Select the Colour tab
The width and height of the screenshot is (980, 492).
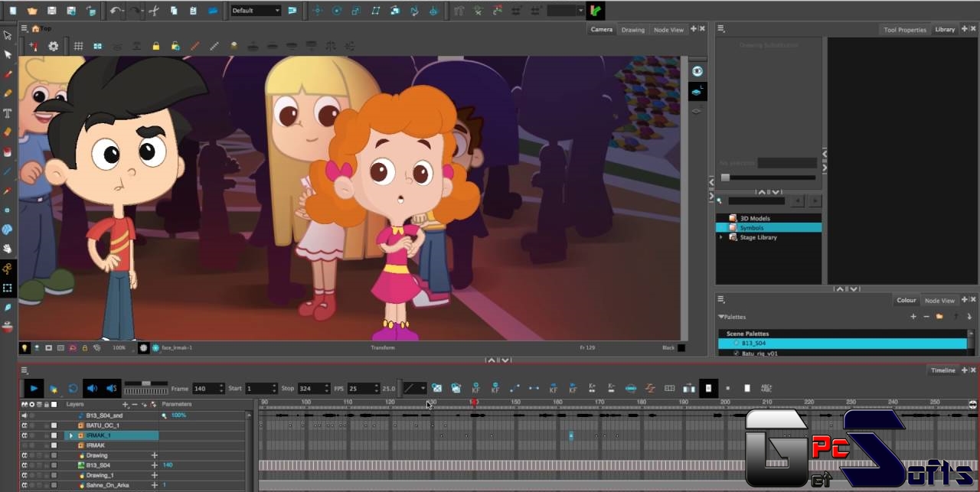point(906,301)
